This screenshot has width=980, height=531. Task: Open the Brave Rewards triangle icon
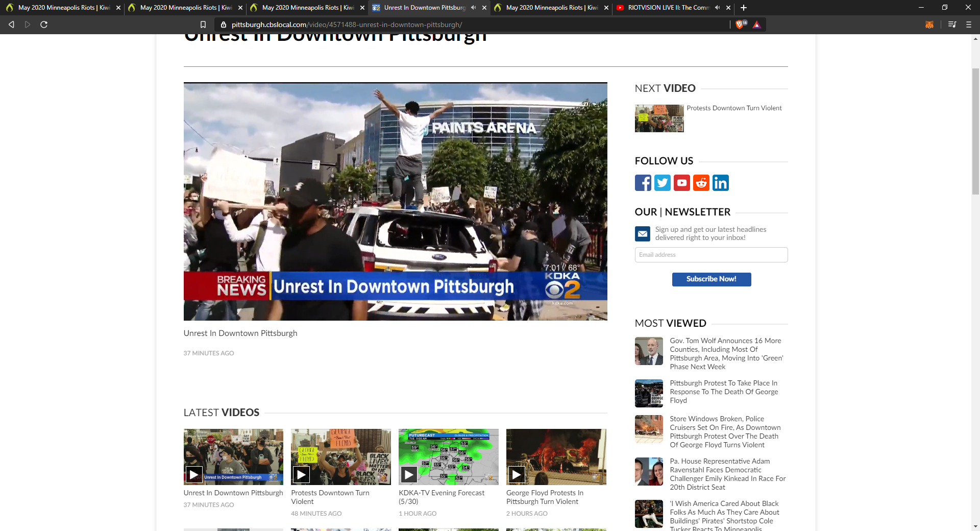pyautogui.click(x=756, y=25)
